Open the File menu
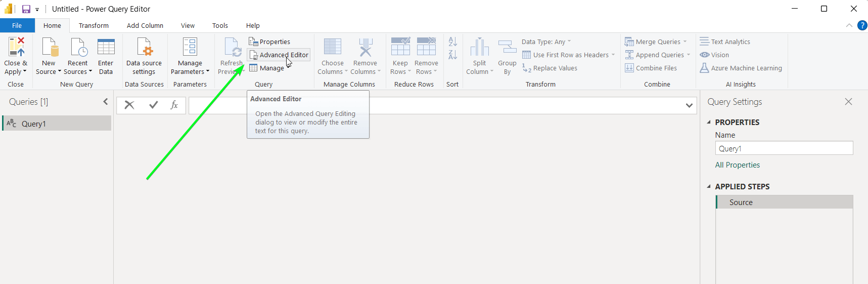Image resolution: width=868 pixels, height=284 pixels. click(x=17, y=25)
